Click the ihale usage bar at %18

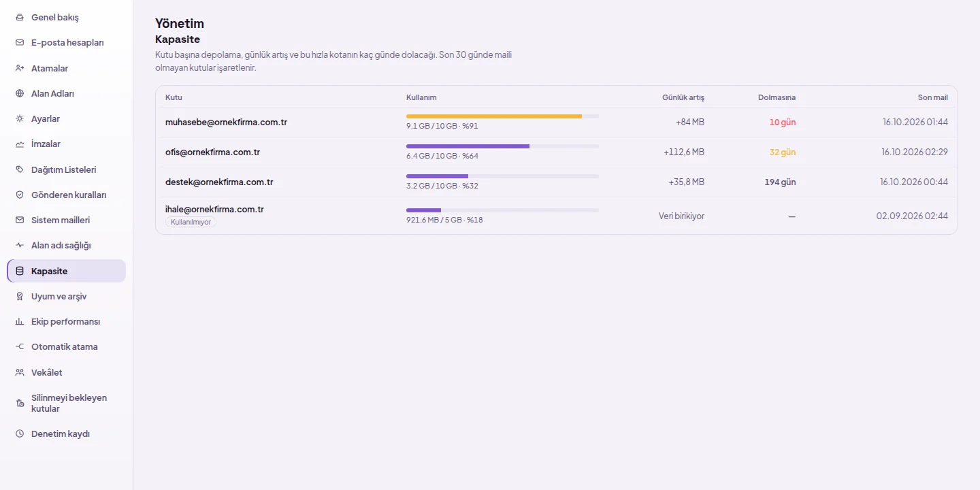pyautogui.click(x=502, y=210)
